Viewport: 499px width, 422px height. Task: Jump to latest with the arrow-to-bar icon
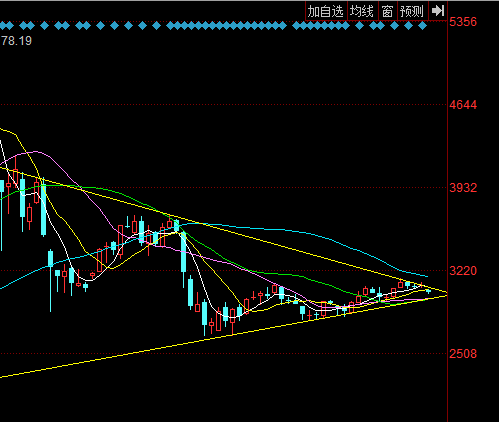438,11
